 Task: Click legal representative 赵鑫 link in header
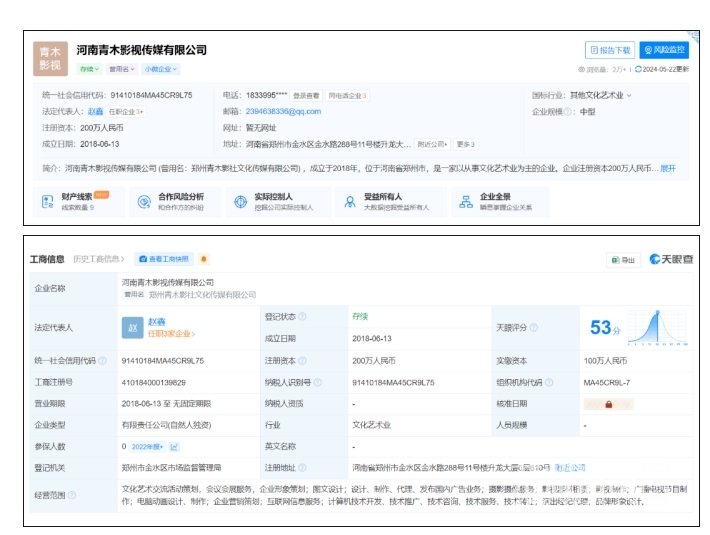coord(95,111)
